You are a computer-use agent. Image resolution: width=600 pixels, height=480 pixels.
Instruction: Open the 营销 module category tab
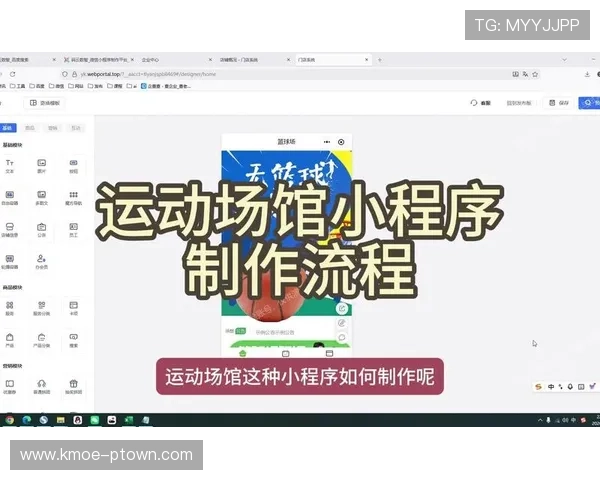(53, 128)
